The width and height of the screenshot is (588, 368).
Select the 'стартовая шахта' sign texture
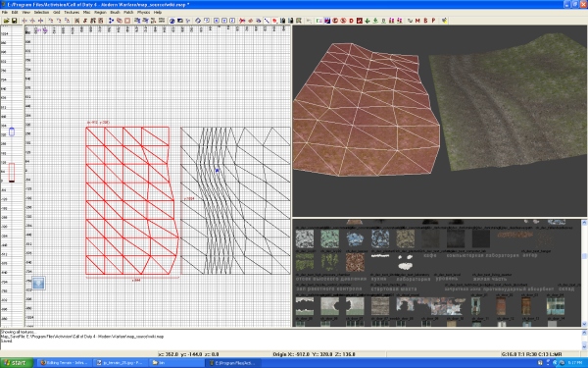[x=394, y=289]
